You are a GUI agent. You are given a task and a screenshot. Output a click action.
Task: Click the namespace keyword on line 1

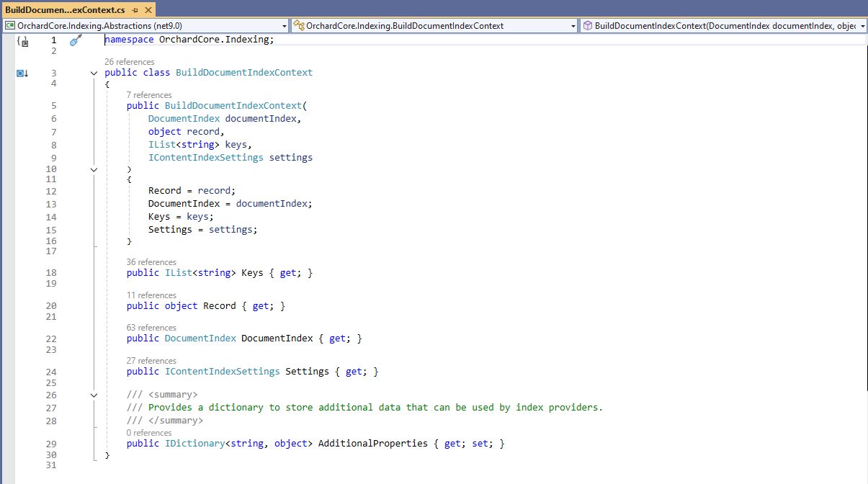click(129, 40)
